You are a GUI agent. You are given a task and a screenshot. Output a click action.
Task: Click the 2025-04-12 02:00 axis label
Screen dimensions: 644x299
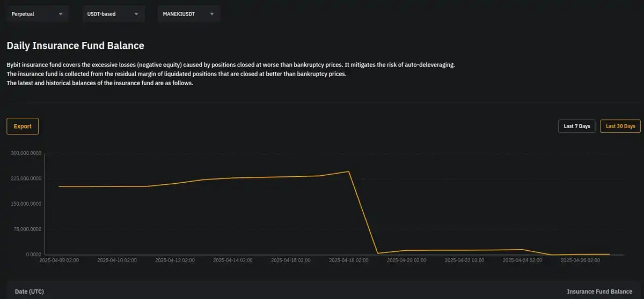coord(175,260)
